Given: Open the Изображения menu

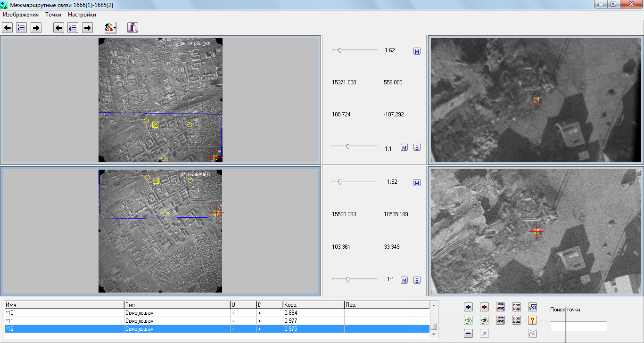Looking at the screenshot, I should (x=21, y=15).
